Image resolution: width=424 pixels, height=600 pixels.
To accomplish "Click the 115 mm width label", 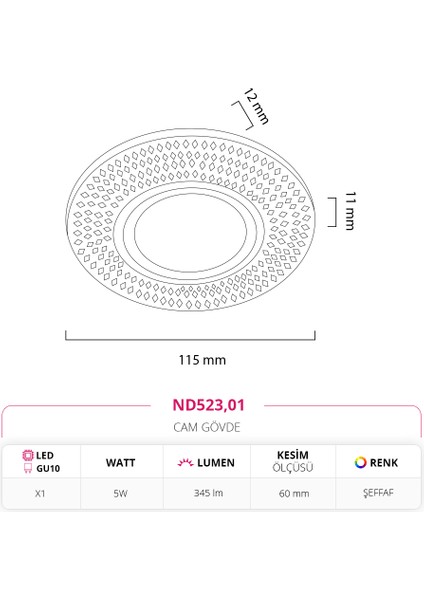I will tap(202, 360).
